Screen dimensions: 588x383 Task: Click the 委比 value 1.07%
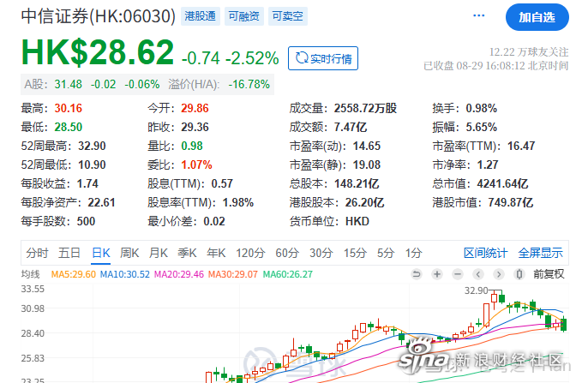[196, 165]
